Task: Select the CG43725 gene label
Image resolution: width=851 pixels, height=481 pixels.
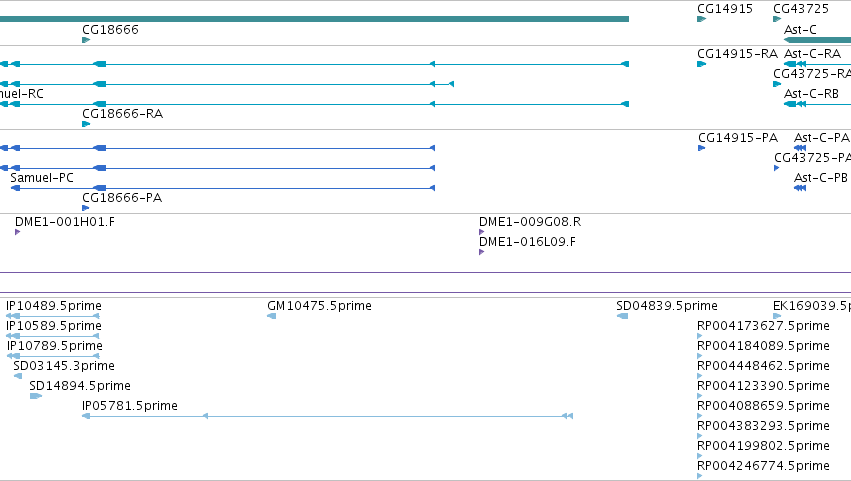Action: 801,9
